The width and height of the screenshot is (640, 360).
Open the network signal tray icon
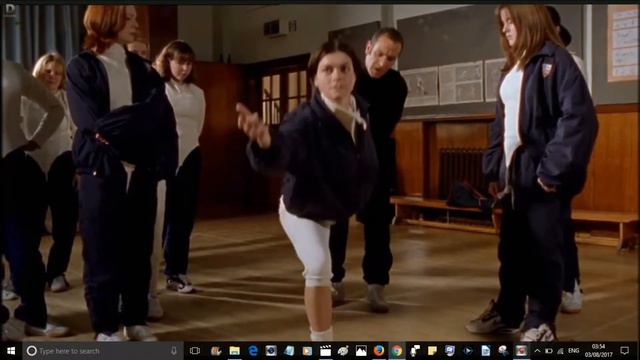coord(560,351)
